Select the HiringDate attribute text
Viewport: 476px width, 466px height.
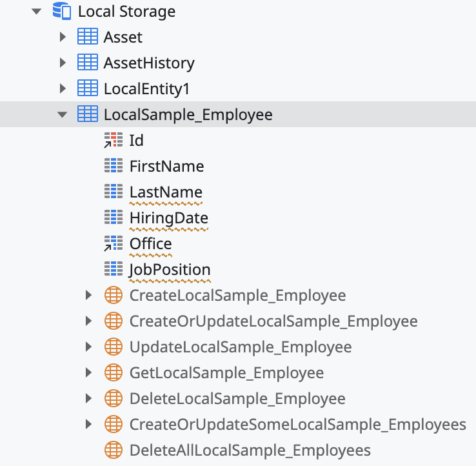(x=169, y=219)
